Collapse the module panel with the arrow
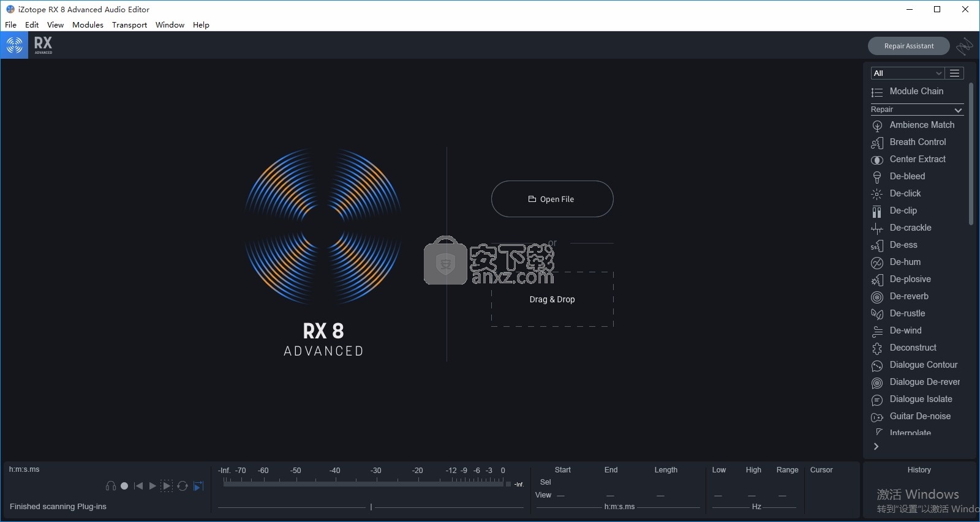Image resolution: width=980 pixels, height=522 pixels. coord(876,447)
